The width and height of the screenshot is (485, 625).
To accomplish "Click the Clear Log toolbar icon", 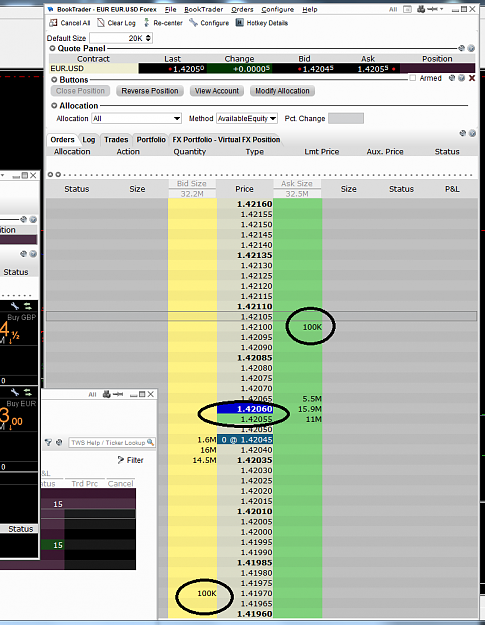I will point(101,23).
